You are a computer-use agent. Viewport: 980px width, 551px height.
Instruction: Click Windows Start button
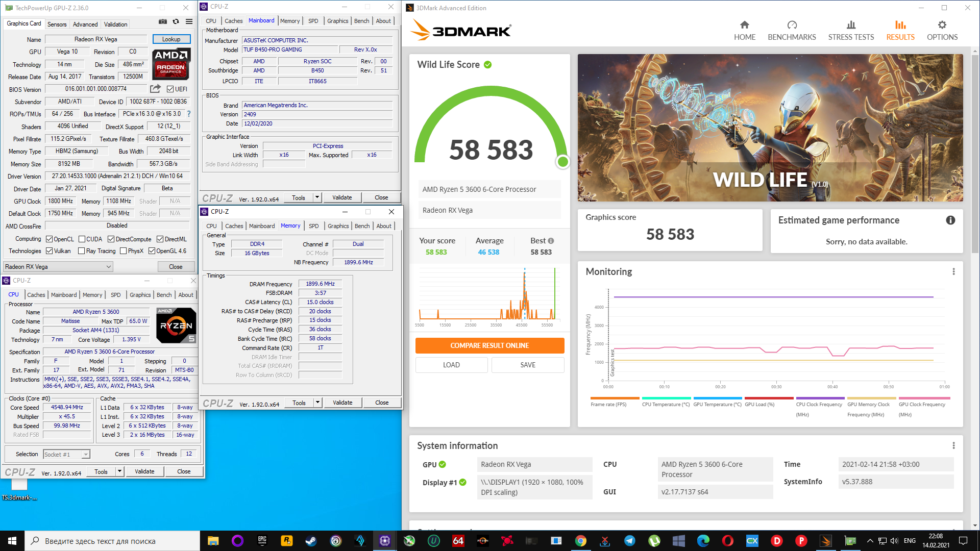tap(12, 541)
